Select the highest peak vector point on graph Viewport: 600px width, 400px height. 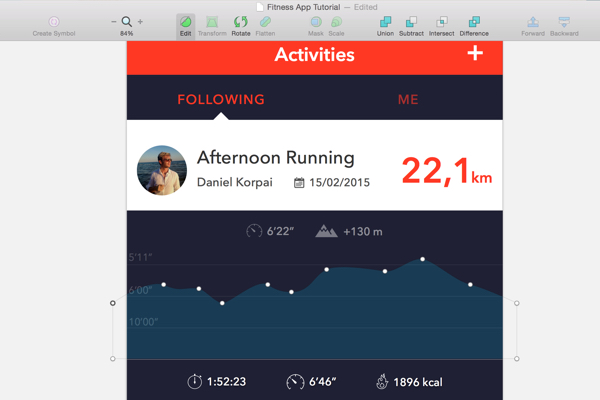pos(422,259)
